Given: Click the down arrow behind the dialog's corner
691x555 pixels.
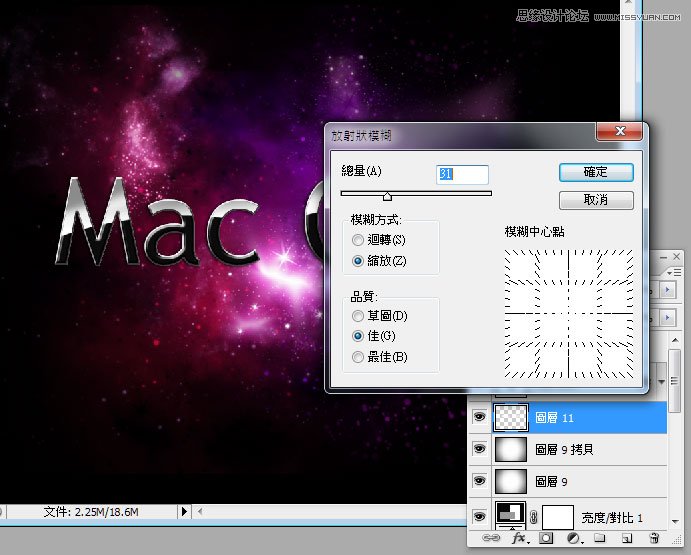Looking at the screenshot, I should pos(661,382).
